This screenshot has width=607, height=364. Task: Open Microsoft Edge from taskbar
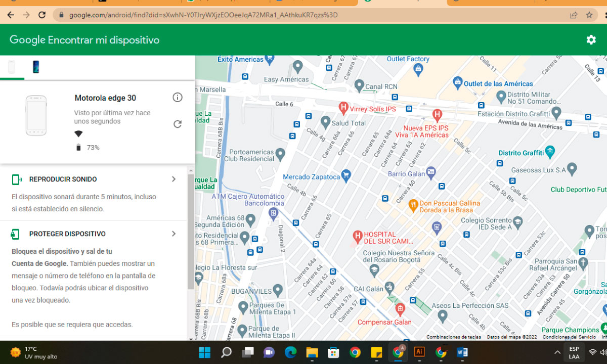290,352
